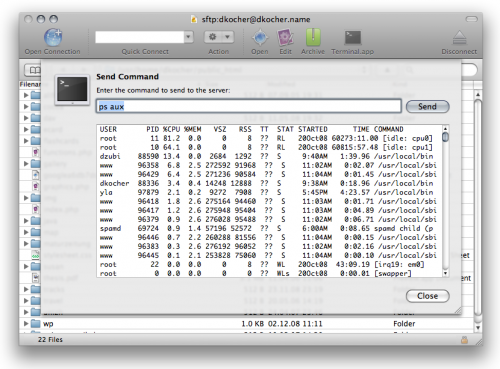Expand the wp folder
Image resolution: width=500 pixels, height=369 pixels.
click(26, 323)
